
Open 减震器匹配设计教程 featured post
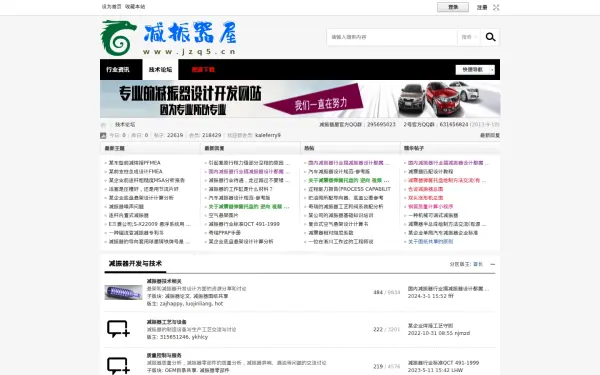pyautogui.click(x=430, y=171)
